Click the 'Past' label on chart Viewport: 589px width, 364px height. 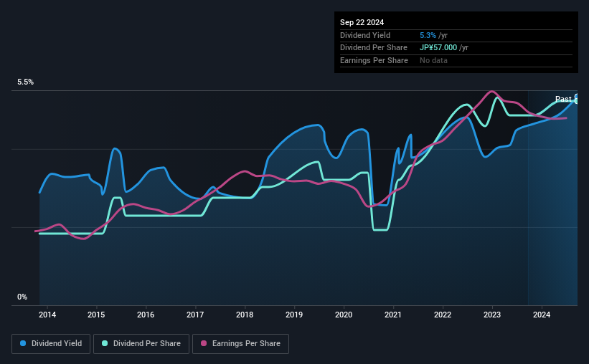pos(563,99)
